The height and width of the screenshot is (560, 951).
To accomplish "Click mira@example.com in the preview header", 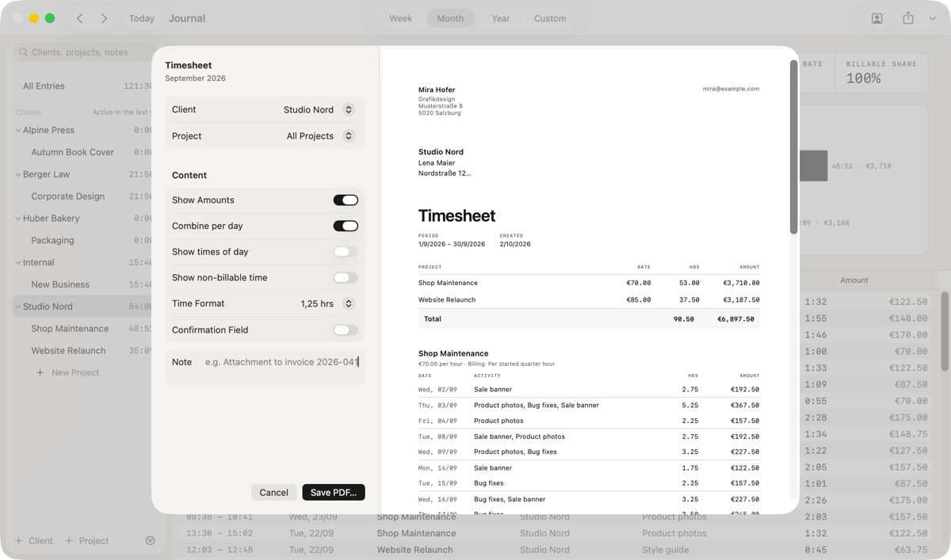I will (x=731, y=89).
